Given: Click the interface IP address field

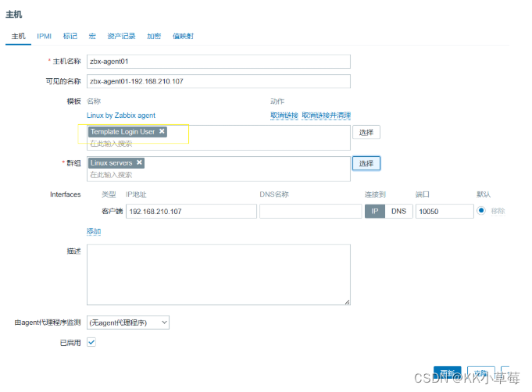Looking at the screenshot, I should [191, 212].
